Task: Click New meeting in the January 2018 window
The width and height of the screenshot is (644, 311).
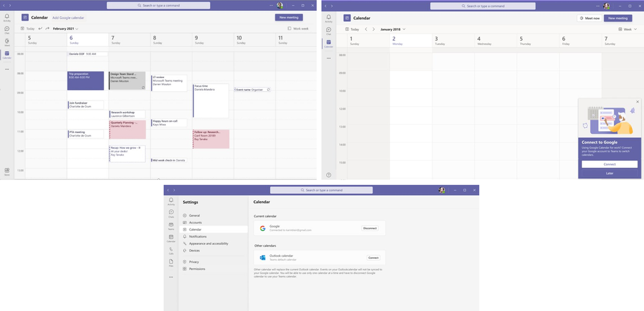Action: pos(618,18)
